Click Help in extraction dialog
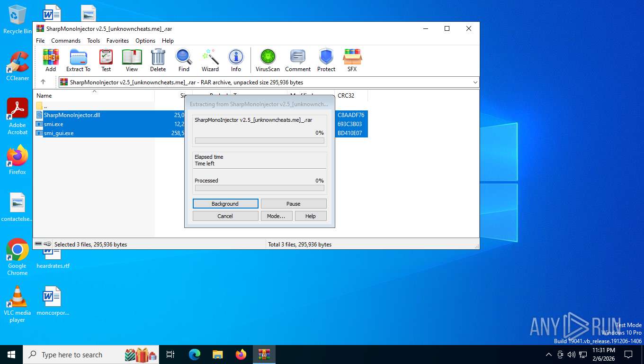Screen dimensions: 644x364 click(311, 216)
